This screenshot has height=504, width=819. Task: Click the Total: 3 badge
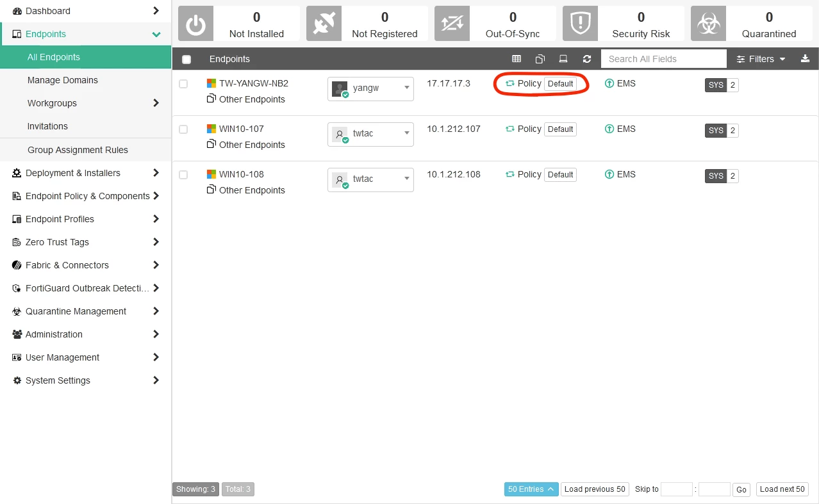click(238, 489)
